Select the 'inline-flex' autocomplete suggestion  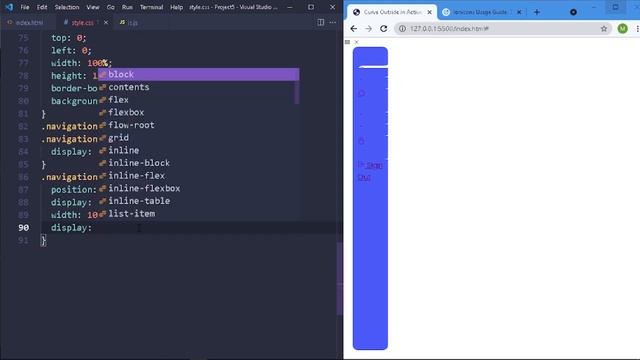click(x=198, y=176)
